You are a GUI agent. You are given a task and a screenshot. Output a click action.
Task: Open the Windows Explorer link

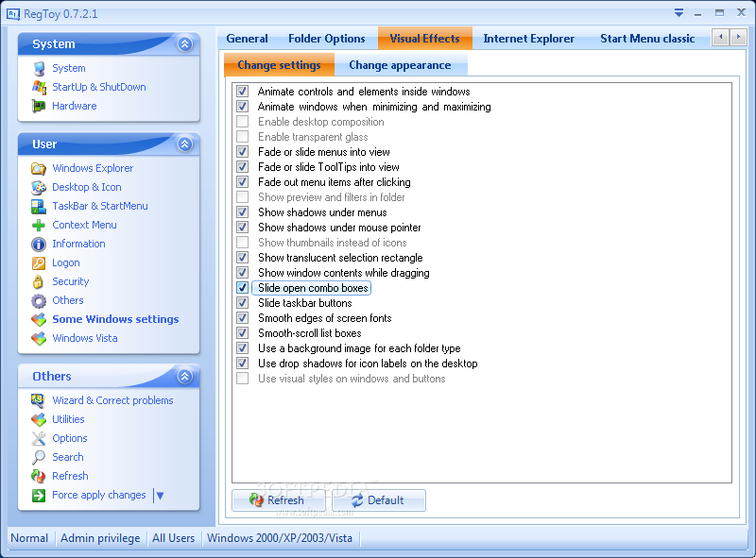(93, 168)
